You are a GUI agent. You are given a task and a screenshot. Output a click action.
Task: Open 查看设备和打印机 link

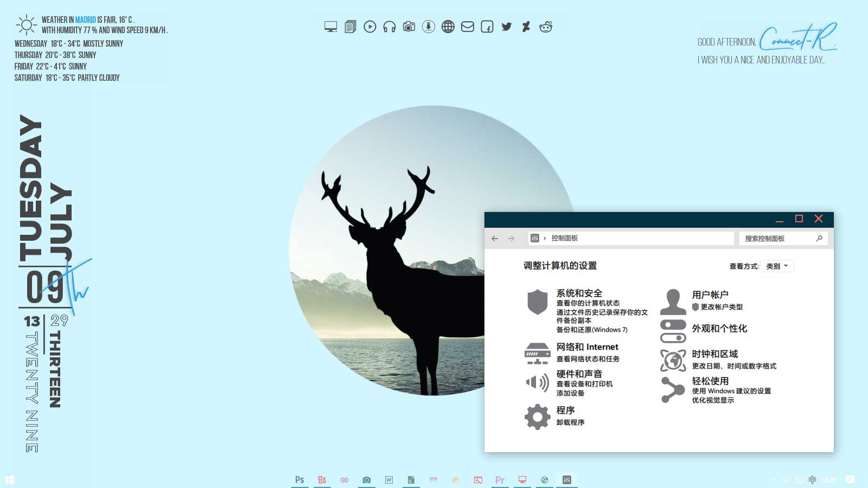click(584, 384)
